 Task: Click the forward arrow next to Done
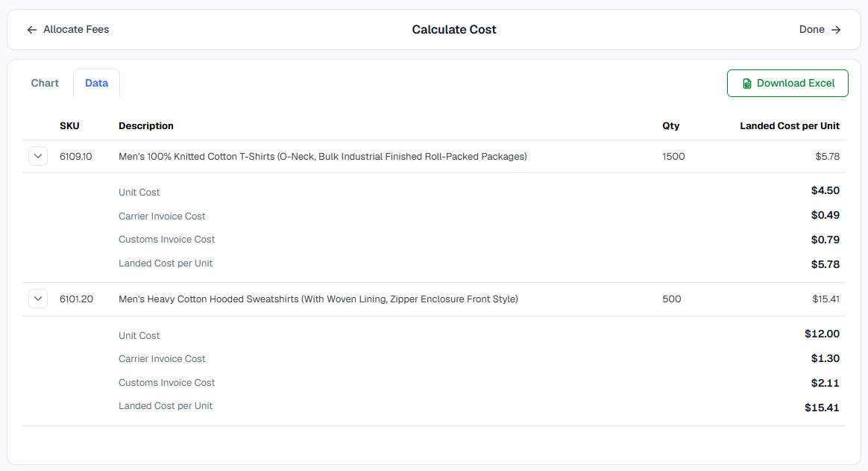(x=836, y=30)
